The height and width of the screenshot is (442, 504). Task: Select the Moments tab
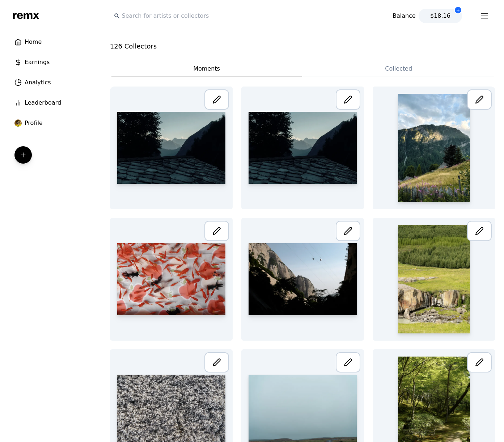206,68
